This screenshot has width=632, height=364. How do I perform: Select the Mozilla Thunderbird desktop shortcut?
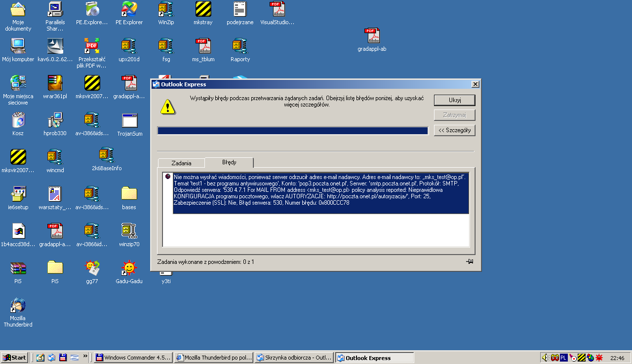pyautogui.click(x=18, y=312)
